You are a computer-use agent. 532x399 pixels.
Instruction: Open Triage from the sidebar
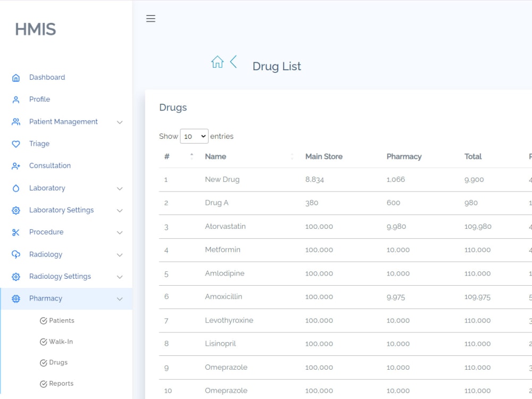[39, 144]
